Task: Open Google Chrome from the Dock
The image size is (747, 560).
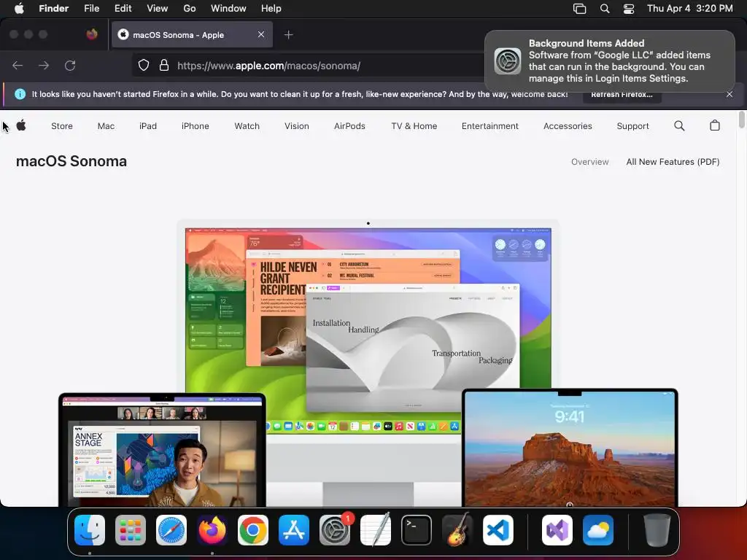Action: 253,530
